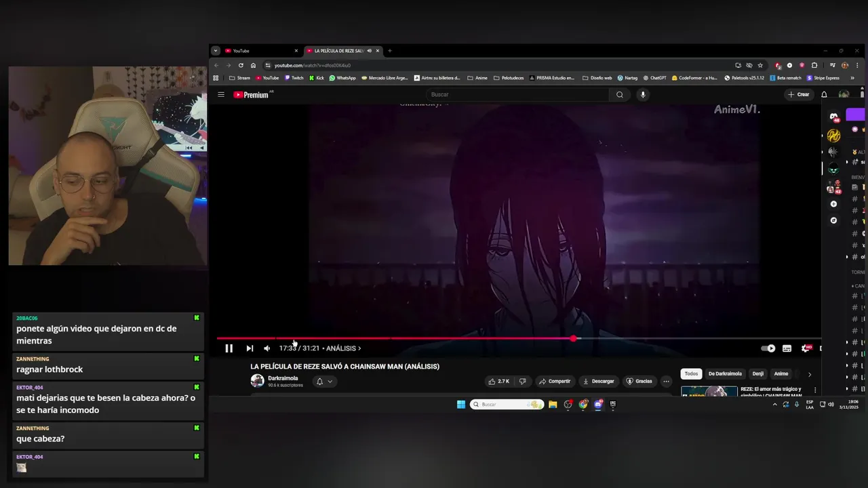Select the De Darkraimola filter chip

pyautogui.click(x=725, y=374)
